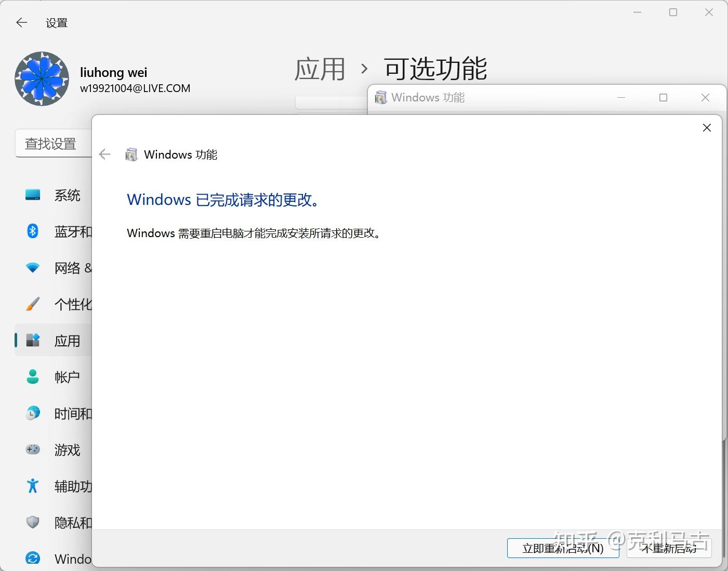728x571 pixels.
Task: Open the 游戏 settings category
Action: 68,450
